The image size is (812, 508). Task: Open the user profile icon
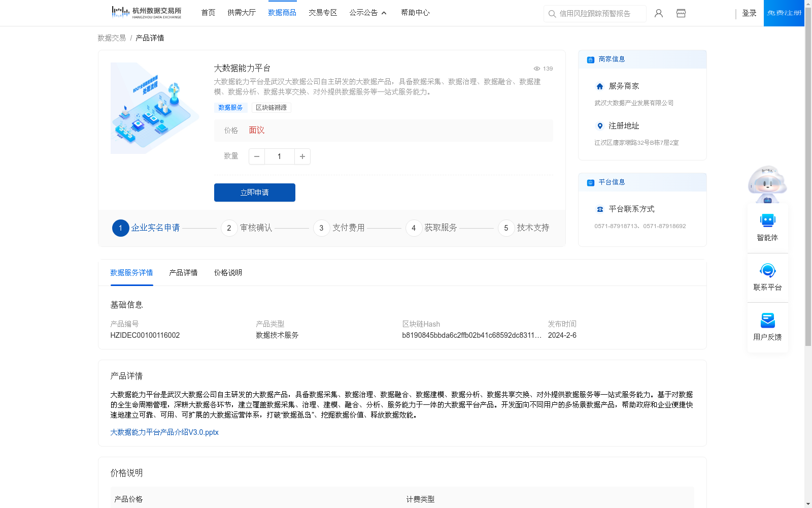659,13
